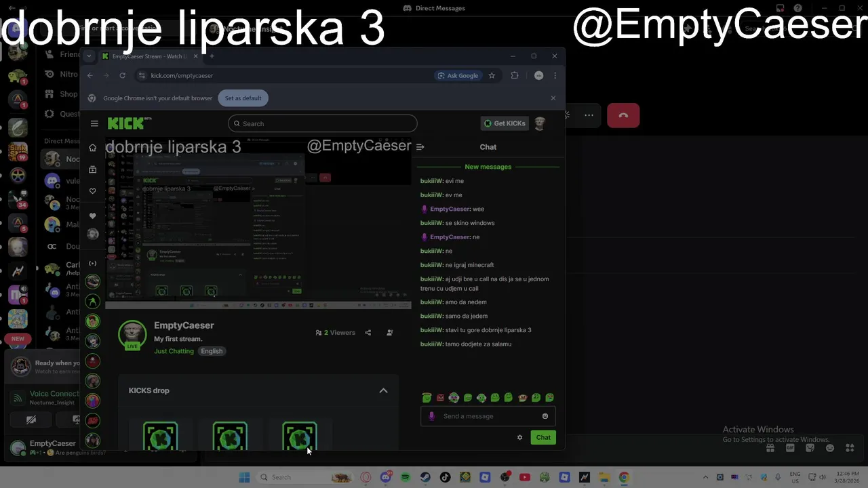
Task: Open Chrome extensions puzzle icon
Action: tap(515, 75)
